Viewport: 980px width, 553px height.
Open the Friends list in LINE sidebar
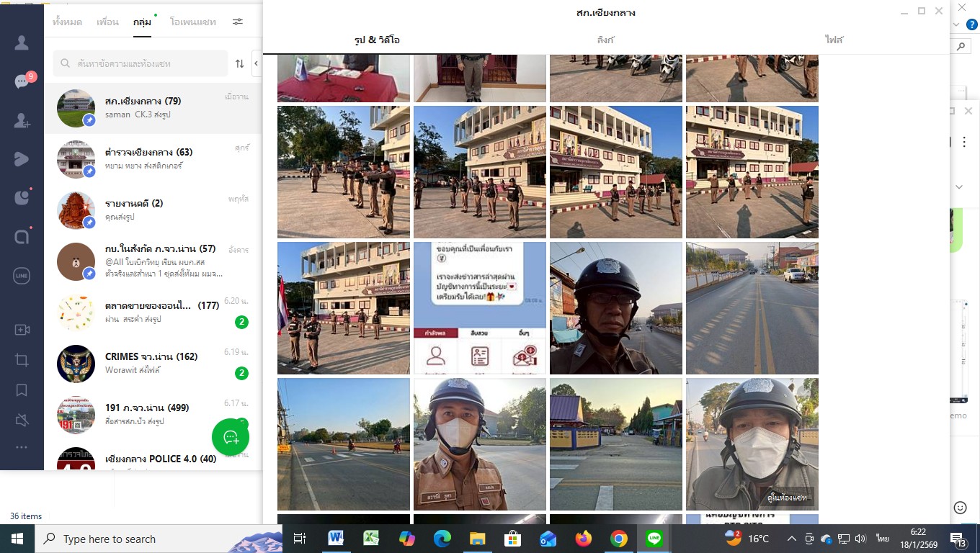click(x=22, y=42)
